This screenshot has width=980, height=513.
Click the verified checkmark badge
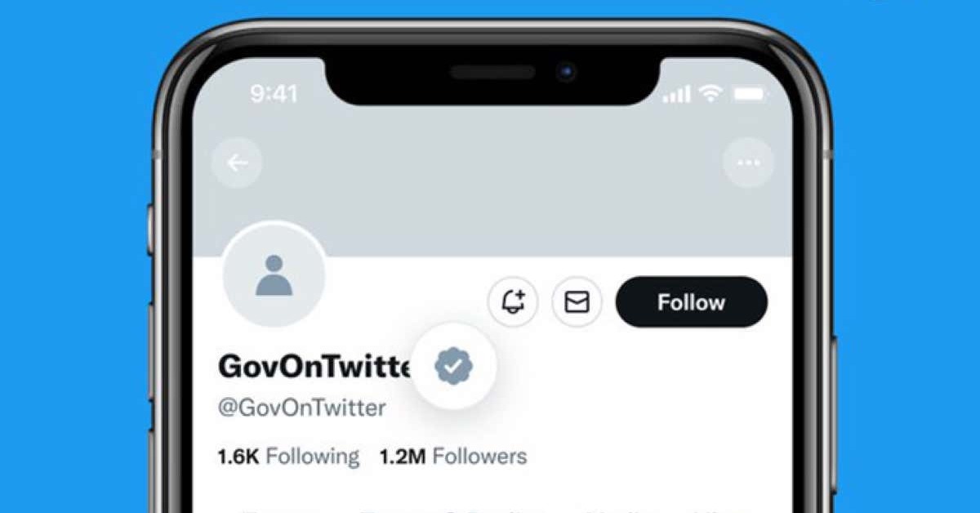[453, 366]
